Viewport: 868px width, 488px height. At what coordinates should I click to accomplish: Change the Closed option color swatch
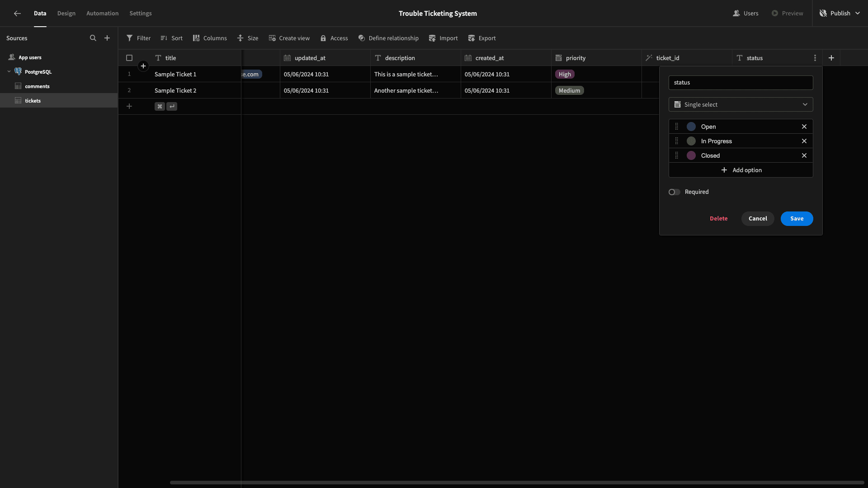pyautogui.click(x=691, y=156)
